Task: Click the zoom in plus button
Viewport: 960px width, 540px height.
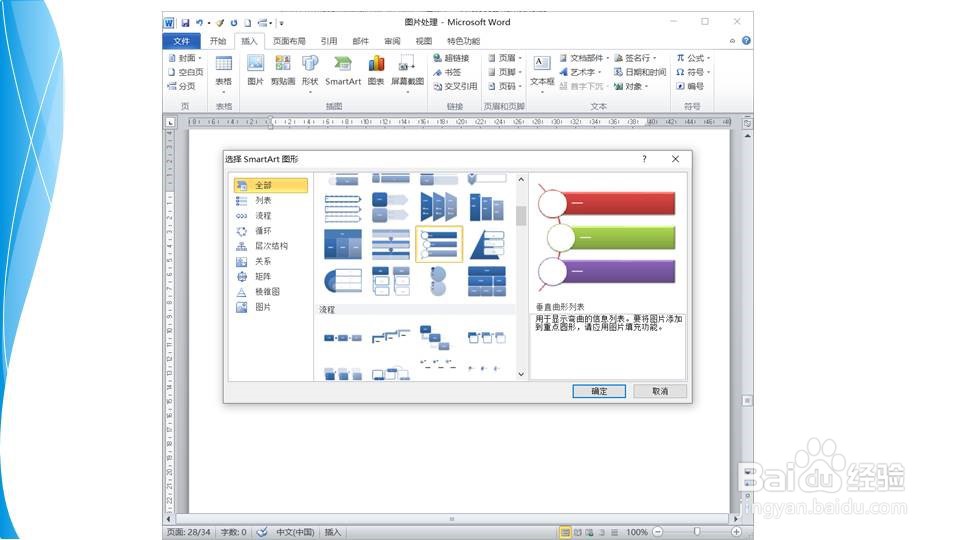Action: point(737,532)
